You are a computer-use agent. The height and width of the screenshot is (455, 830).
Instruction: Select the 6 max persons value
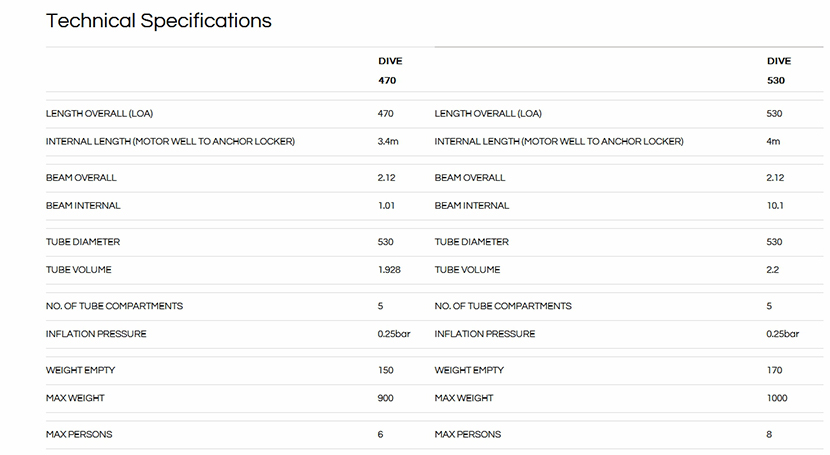click(380, 434)
